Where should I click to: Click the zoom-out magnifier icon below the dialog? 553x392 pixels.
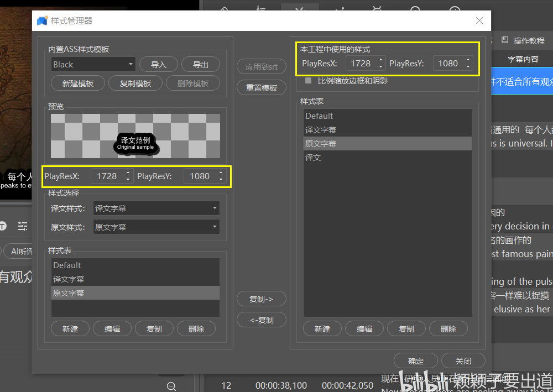[171, 386]
